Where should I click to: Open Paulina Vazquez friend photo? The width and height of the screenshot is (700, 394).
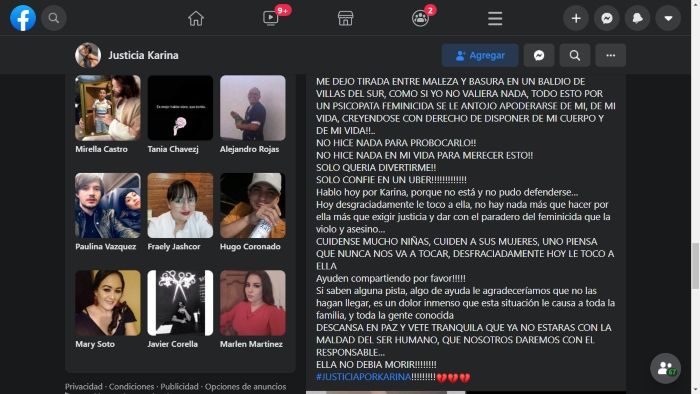click(x=108, y=205)
